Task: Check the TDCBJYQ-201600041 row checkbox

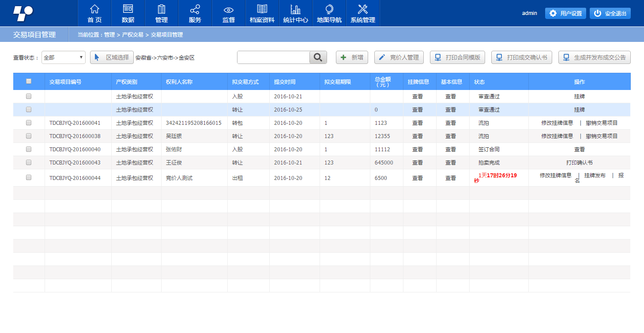Action: [x=29, y=123]
